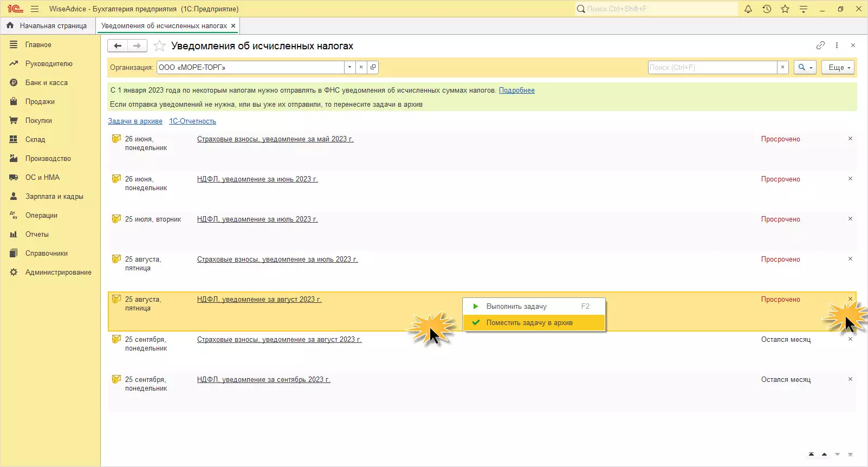Jump to the first list entry arrow
The height and width of the screenshot is (467, 868).
click(x=811, y=455)
